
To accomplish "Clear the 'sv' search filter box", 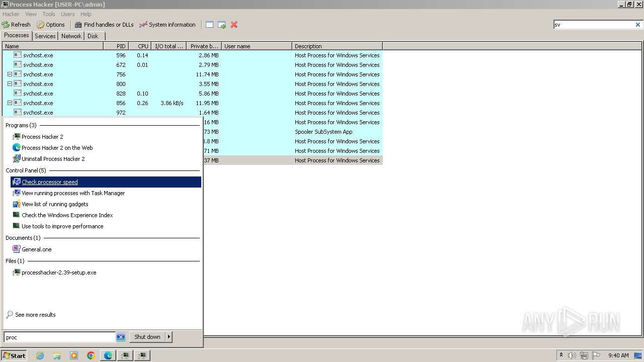I will 638,25.
